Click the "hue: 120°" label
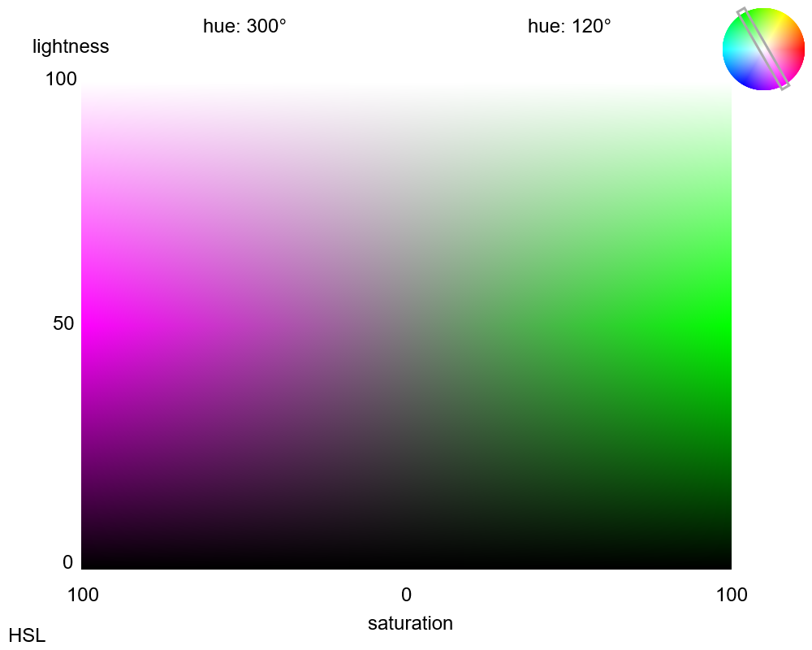This screenshot has width=812, height=650. click(x=569, y=26)
